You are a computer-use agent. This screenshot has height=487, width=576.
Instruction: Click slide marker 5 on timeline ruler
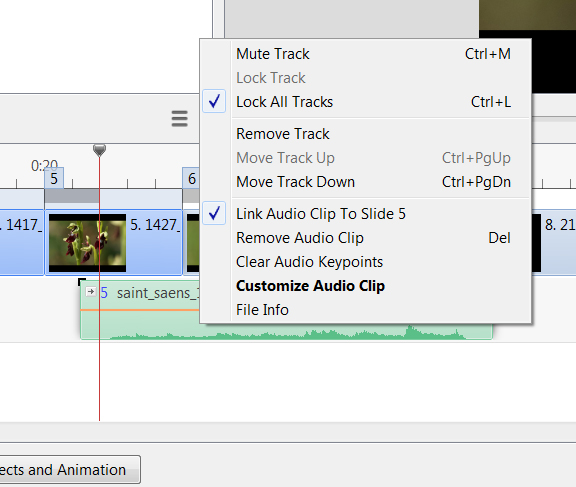(x=54, y=178)
